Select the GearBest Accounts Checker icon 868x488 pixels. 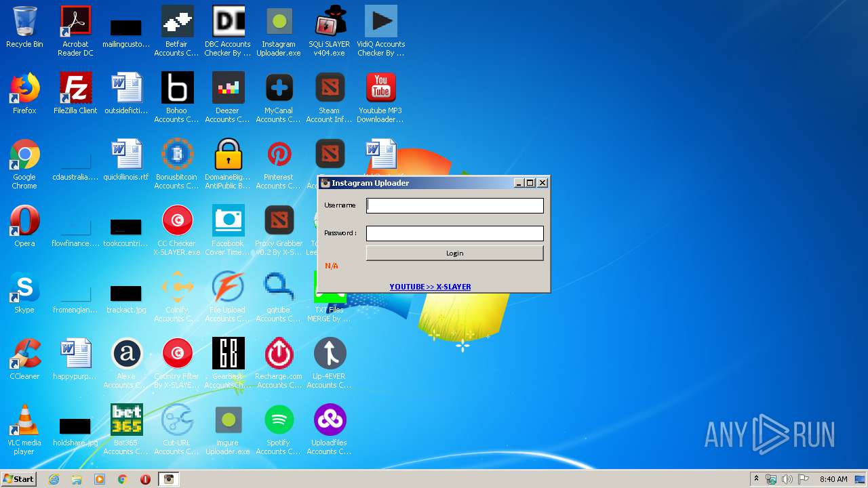(228, 363)
